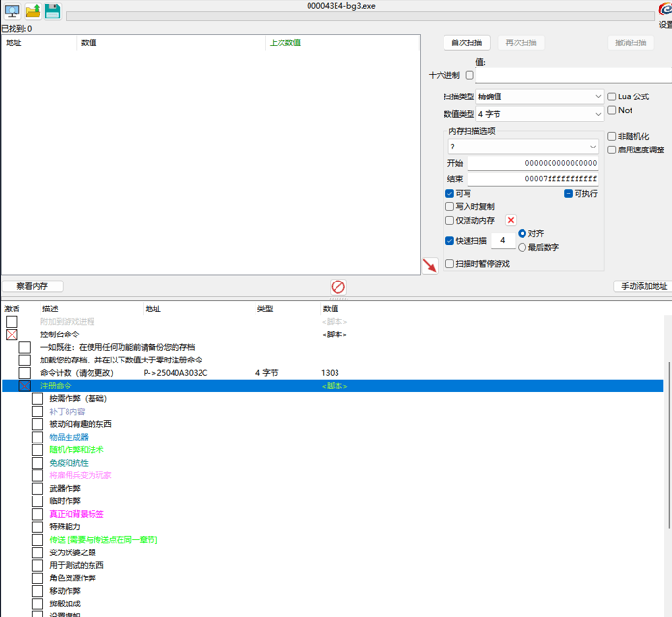Open 察看内存 memory viewer
Image resolution: width=672 pixels, height=617 pixels.
(33, 286)
